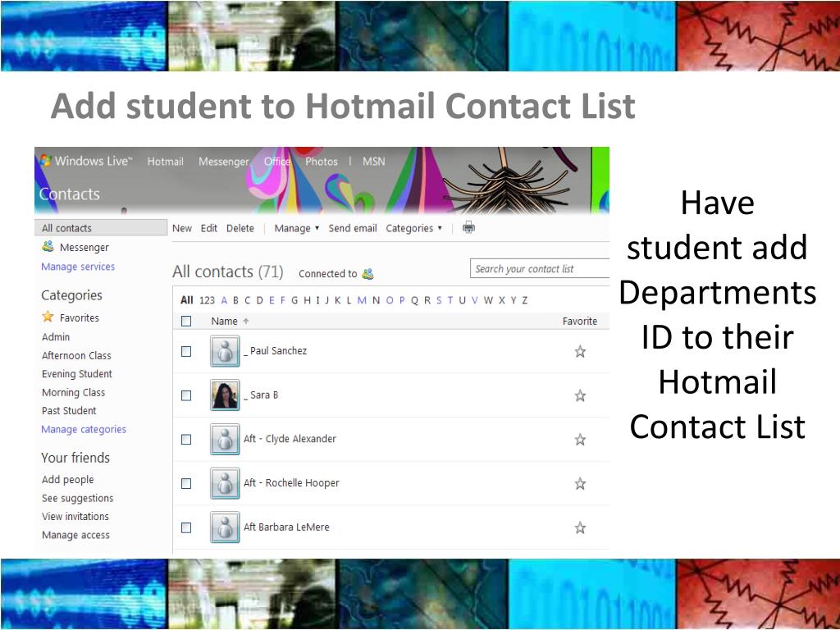
Task: Click the Search your contact list field
Action: pyautogui.click(x=540, y=268)
